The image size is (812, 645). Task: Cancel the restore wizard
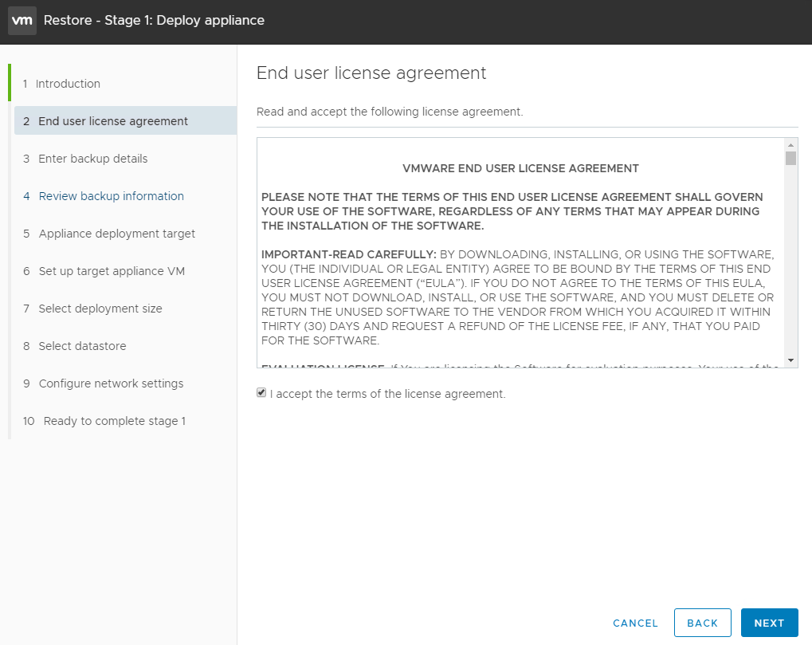pyautogui.click(x=635, y=623)
